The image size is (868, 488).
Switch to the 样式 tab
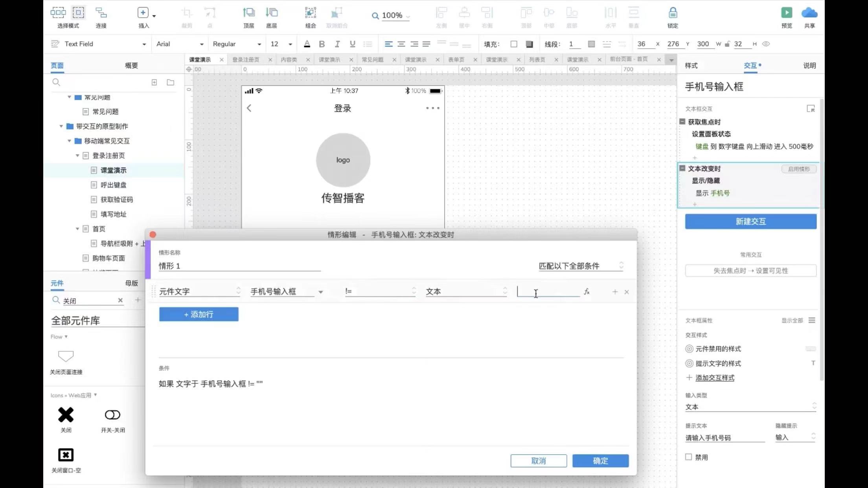(x=691, y=66)
